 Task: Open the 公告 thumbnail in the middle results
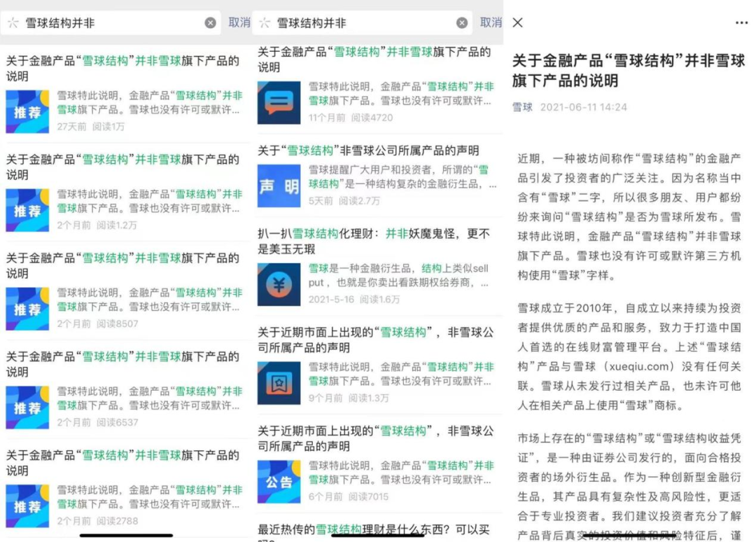pyautogui.click(x=279, y=482)
